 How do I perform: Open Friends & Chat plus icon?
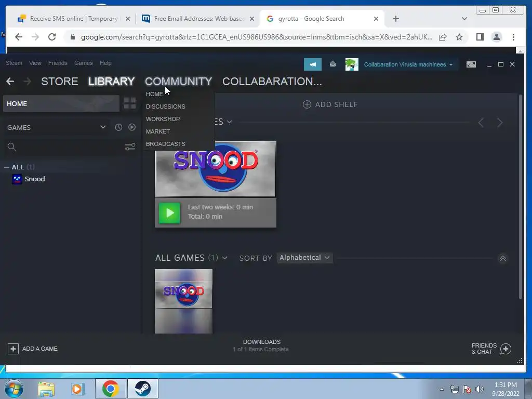pos(506,349)
